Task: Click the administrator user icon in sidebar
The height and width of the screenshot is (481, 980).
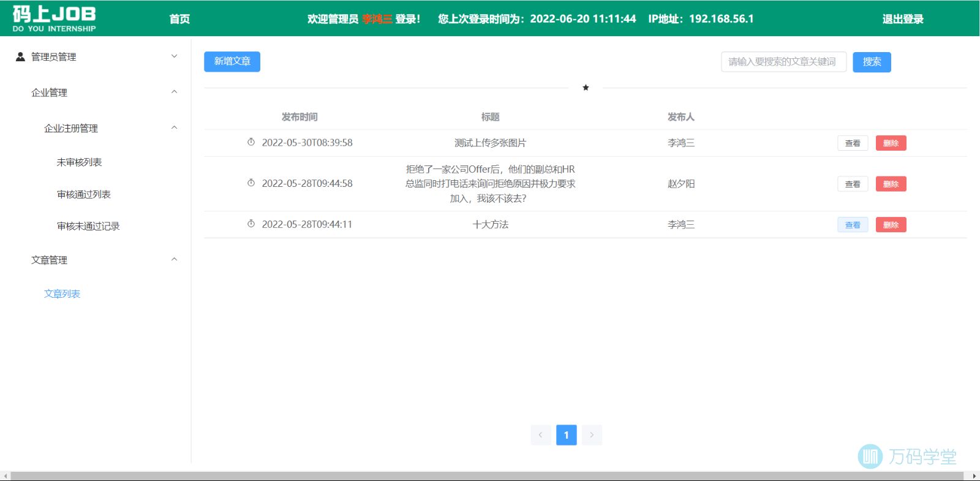Action: [x=20, y=56]
